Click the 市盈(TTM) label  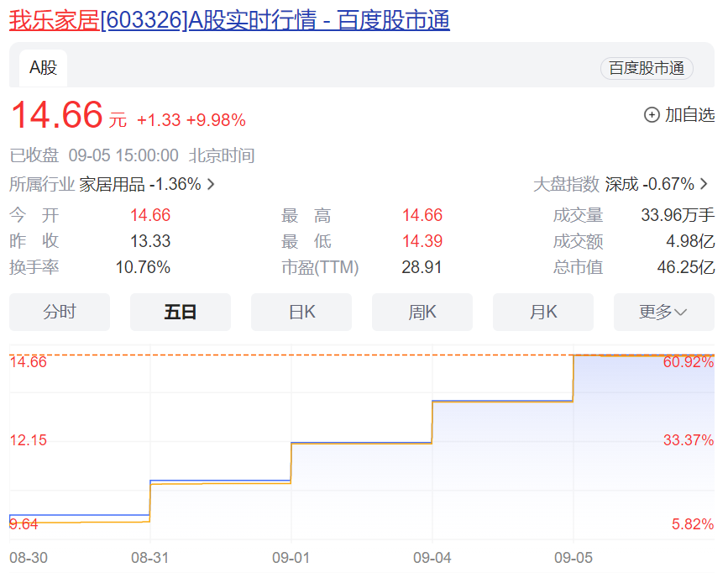click(320, 267)
